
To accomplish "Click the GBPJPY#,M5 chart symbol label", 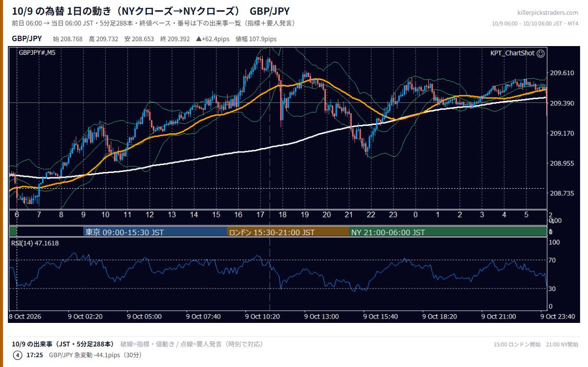I will [37, 53].
